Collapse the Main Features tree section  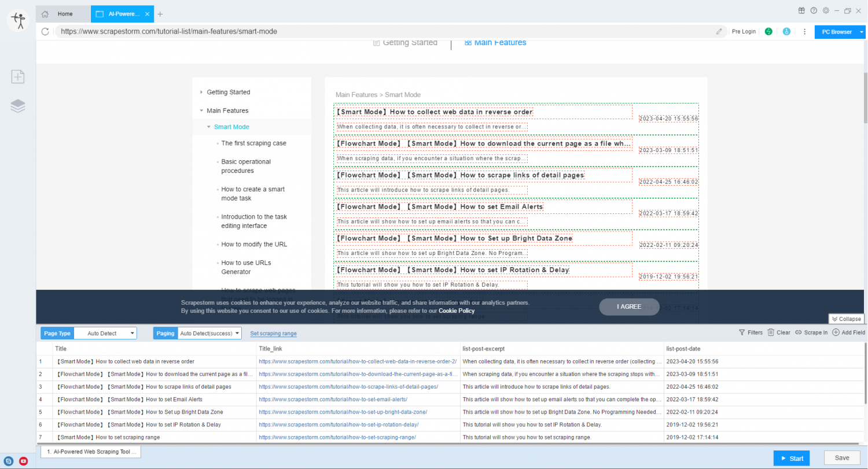[201, 110]
